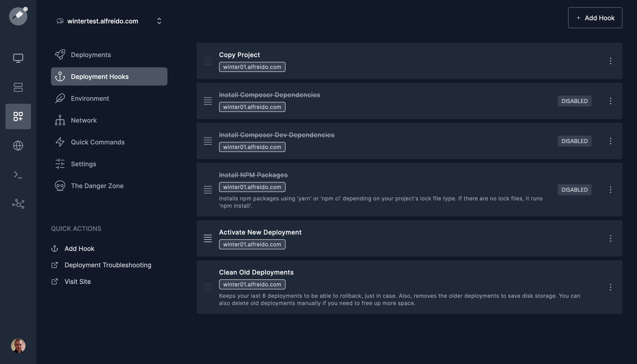
Task: Click the network graph icon in rail
Action: [18, 204]
